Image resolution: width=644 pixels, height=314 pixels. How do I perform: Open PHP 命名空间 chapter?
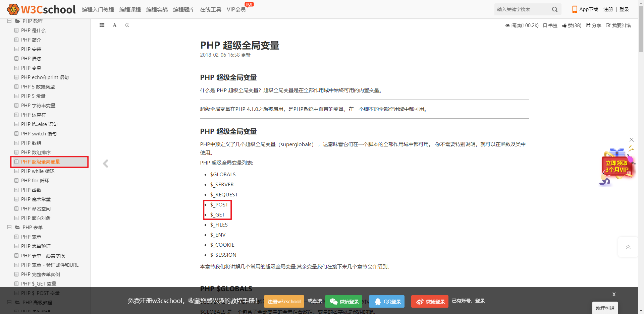tap(36, 209)
